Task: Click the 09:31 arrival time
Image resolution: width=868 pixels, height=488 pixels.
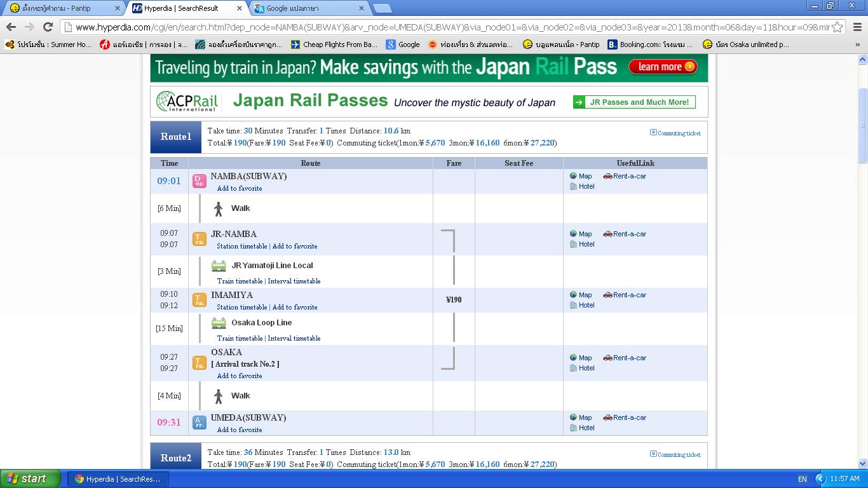Action: tap(169, 423)
